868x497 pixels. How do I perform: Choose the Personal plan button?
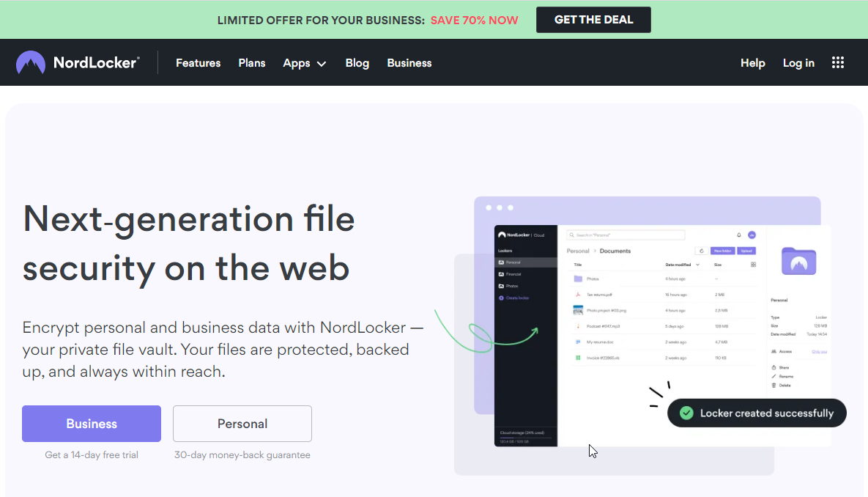pyautogui.click(x=242, y=424)
